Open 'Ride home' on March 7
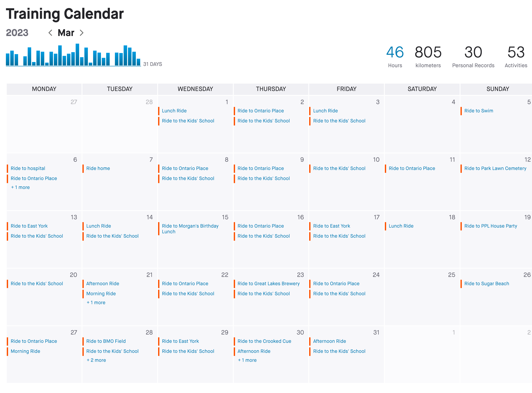The width and height of the screenshot is (532, 393). (x=98, y=168)
